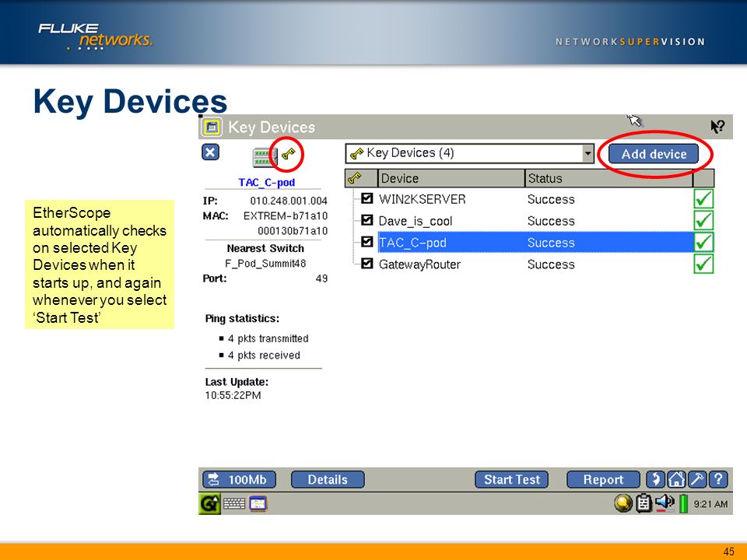Click the 9:21 AM clock

click(710, 504)
